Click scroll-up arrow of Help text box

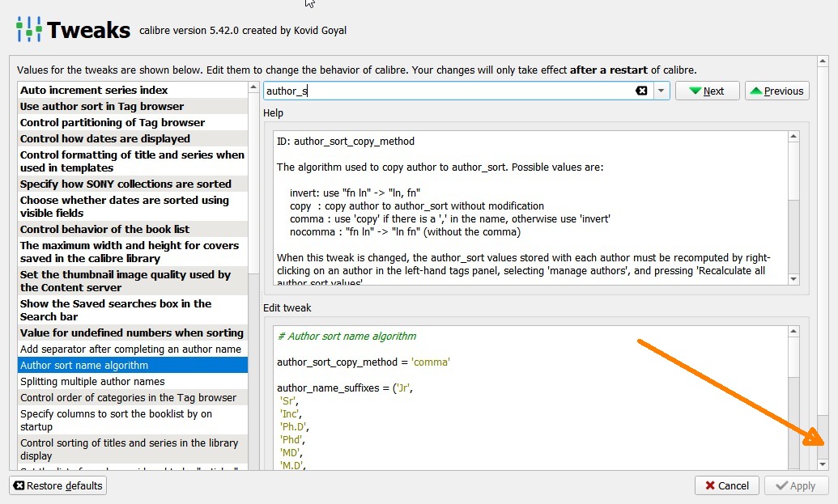click(793, 136)
